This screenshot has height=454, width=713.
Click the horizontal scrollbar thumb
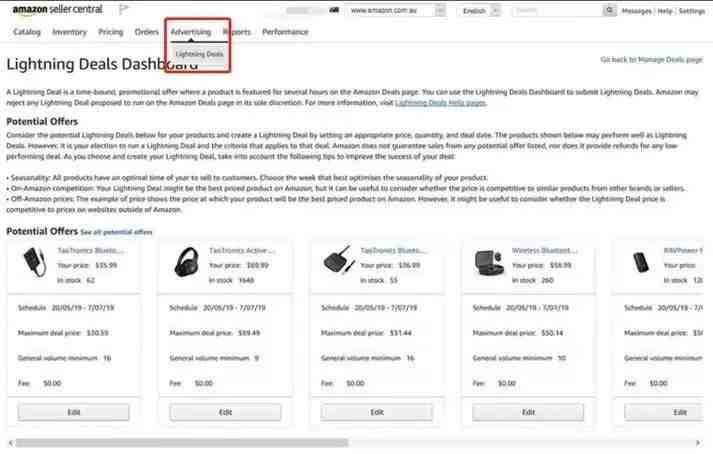point(181,443)
